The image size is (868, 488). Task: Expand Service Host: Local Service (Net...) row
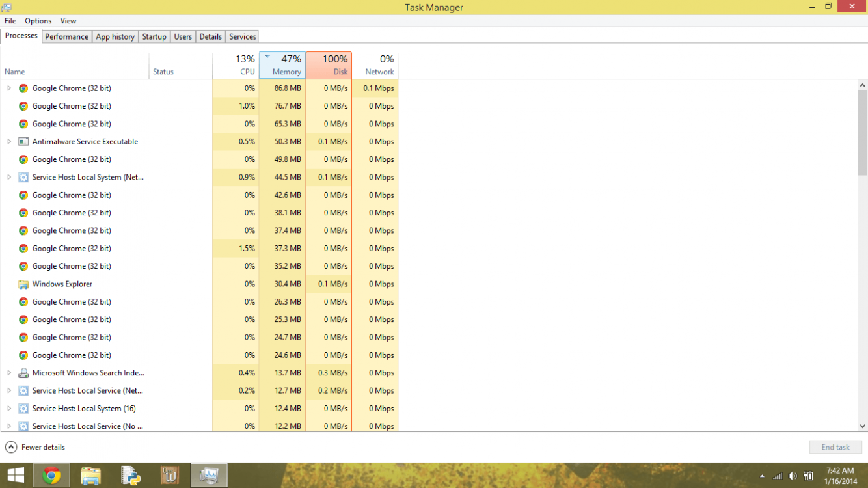pos(9,391)
